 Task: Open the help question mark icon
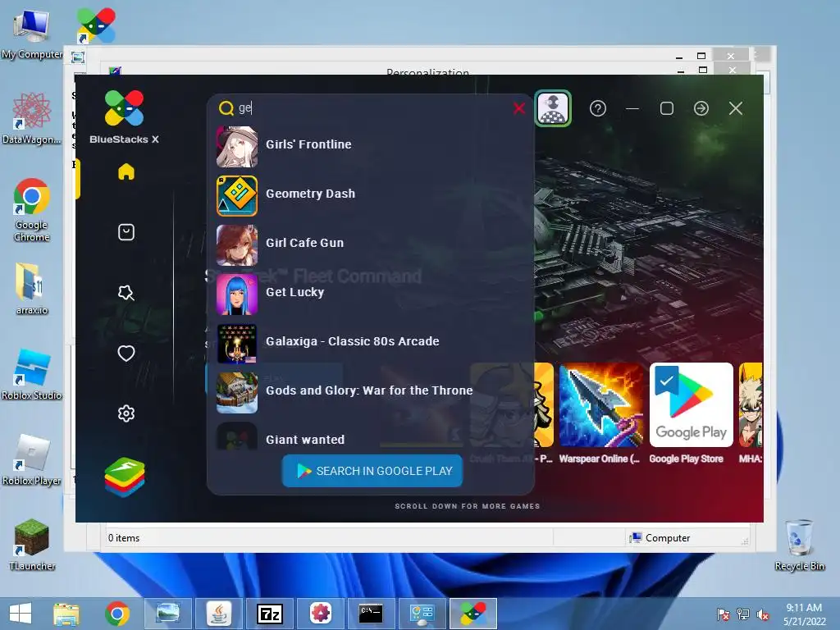pos(598,109)
